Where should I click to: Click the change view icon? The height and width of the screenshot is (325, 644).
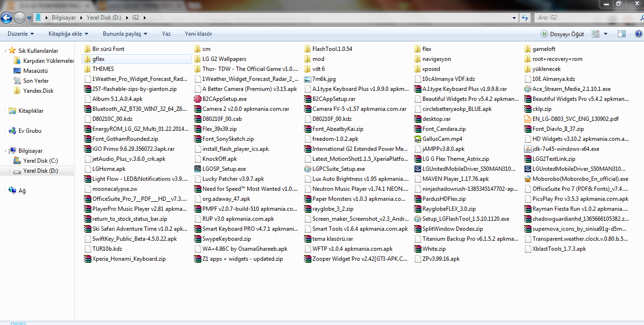(595, 34)
